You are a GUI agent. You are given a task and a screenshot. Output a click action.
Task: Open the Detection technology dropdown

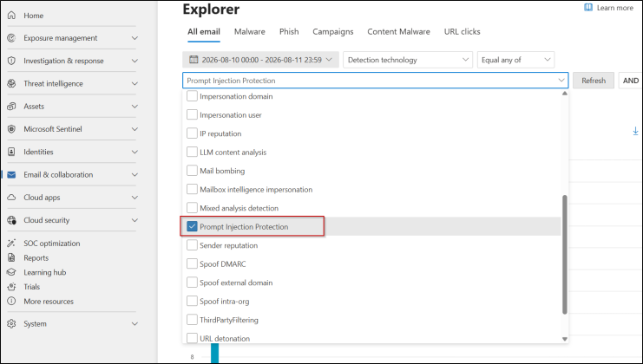408,60
